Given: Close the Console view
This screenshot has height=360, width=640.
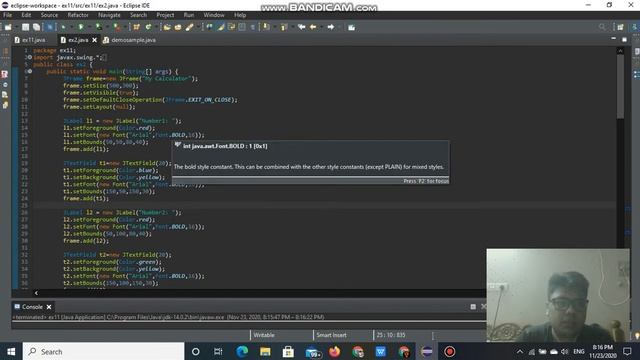Looking at the screenshot, I should click(49, 307).
